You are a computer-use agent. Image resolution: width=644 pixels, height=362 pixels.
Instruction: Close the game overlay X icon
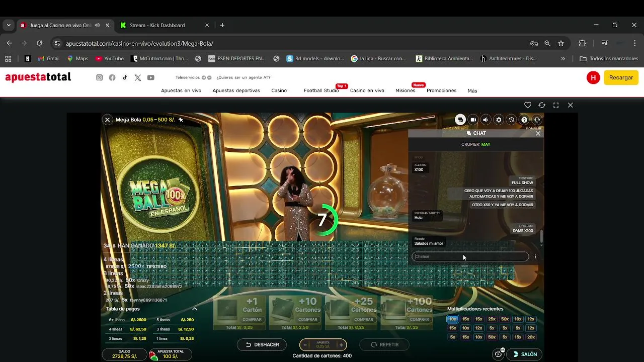click(570, 105)
